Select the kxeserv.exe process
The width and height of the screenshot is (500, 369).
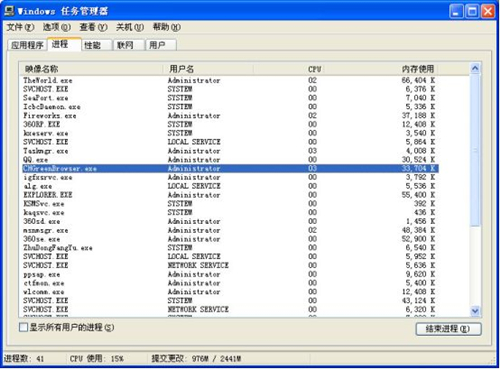tap(229, 133)
